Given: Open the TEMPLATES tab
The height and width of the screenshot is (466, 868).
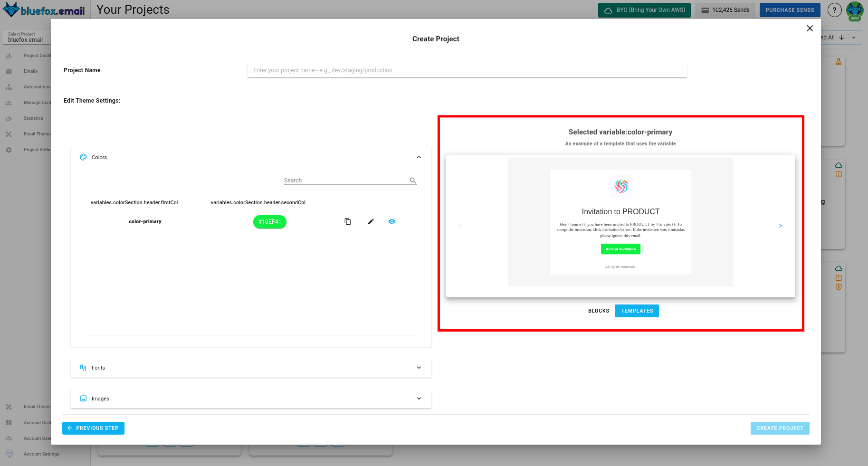Looking at the screenshot, I should pyautogui.click(x=637, y=311).
